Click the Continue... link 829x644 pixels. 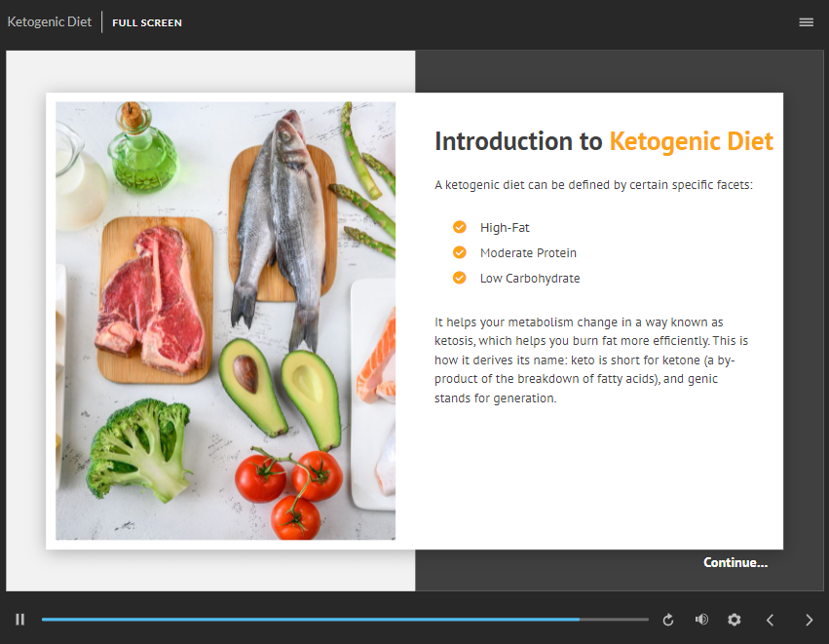coord(735,562)
